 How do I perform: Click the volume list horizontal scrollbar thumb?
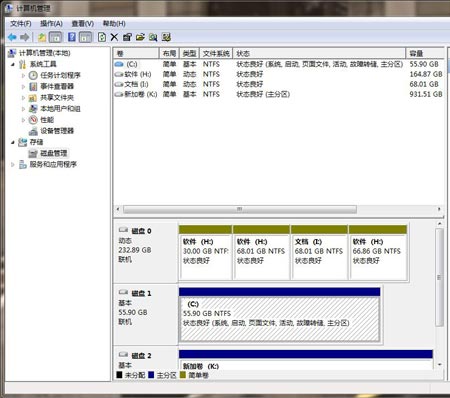point(240,209)
